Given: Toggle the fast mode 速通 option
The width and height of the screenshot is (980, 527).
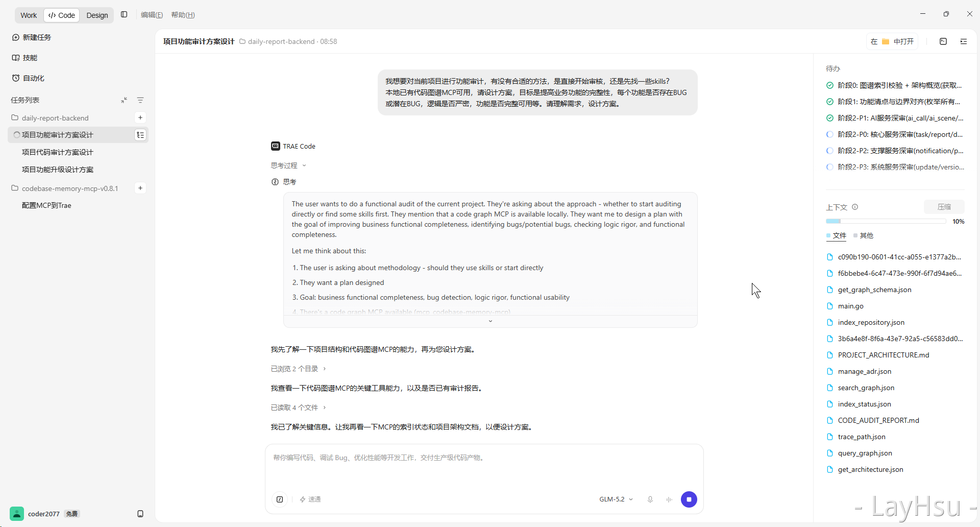Looking at the screenshot, I should pyautogui.click(x=310, y=499).
